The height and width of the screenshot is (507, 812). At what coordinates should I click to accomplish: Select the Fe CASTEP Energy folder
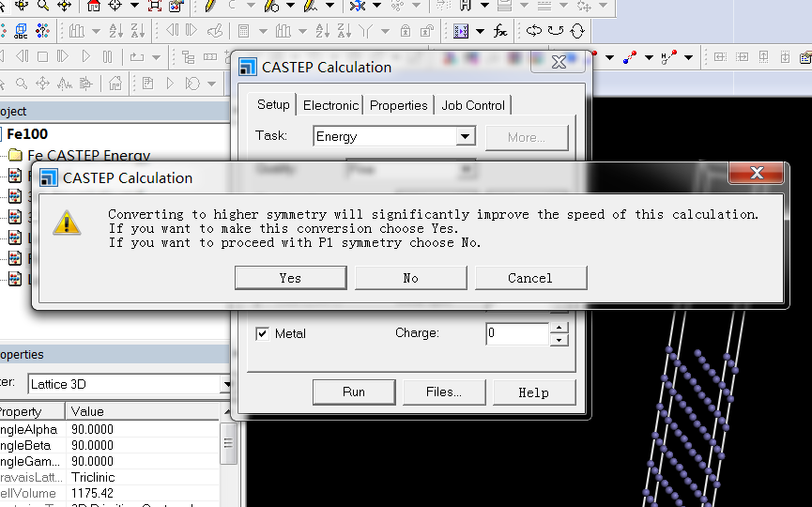[88, 155]
